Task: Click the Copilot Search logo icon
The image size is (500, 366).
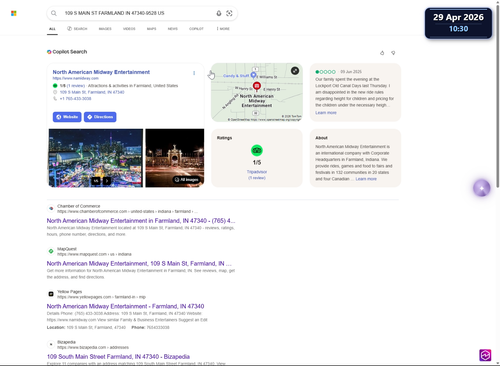Action: point(49,52)
